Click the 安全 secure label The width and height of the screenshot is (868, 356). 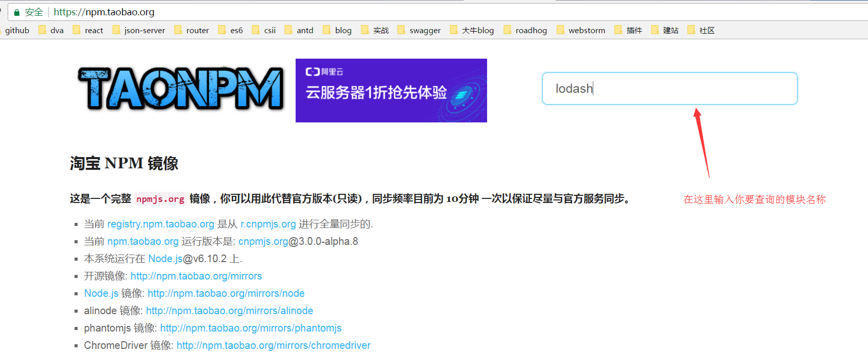34,12
